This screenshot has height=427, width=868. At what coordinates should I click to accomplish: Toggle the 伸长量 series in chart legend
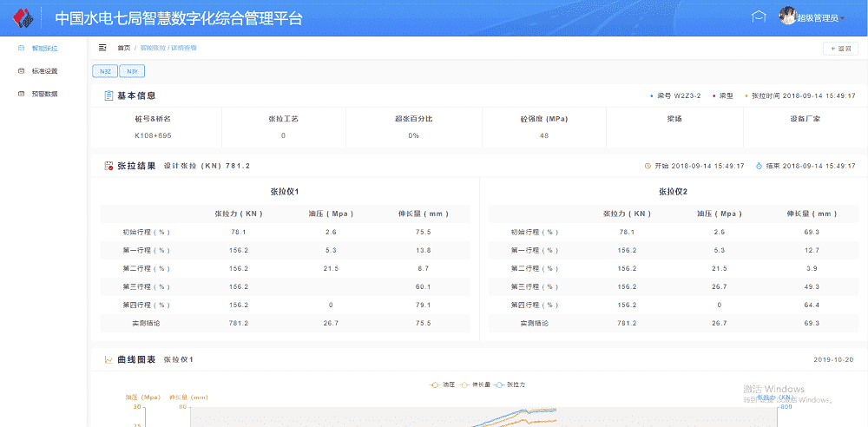tap(477, 384)
